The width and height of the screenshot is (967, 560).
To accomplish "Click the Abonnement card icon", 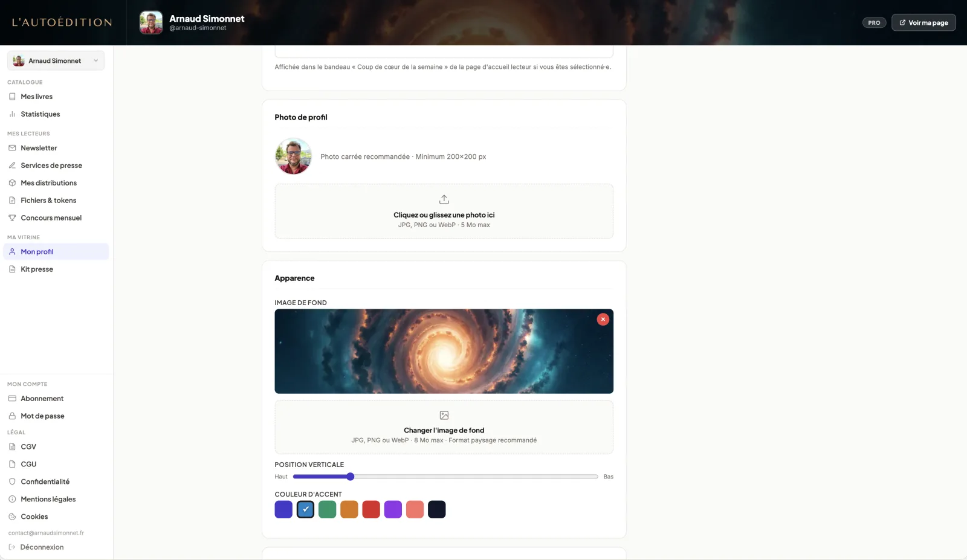I will 12,399.
